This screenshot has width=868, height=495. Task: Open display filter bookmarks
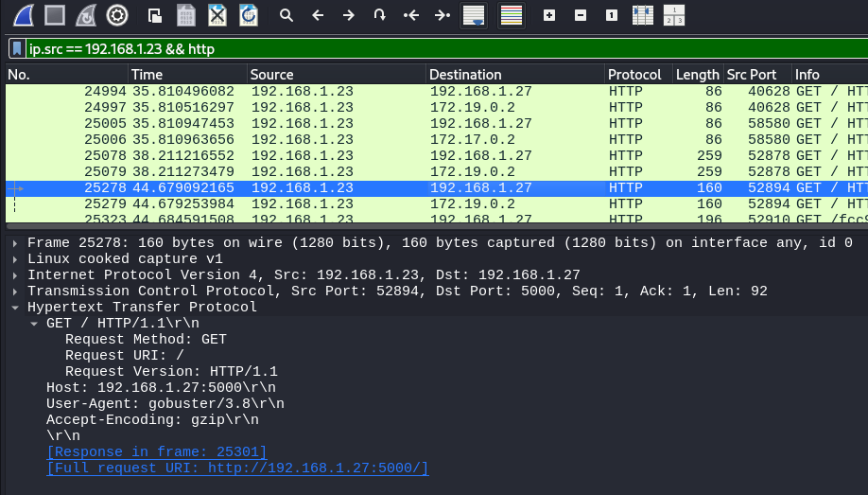pos(17,48)
